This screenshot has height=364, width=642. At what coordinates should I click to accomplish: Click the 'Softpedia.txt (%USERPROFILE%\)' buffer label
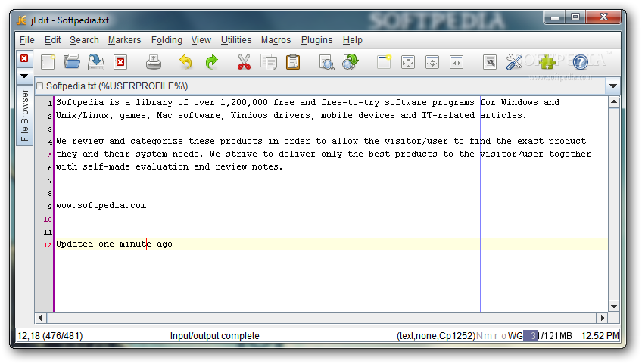click(x=117, y=86)
